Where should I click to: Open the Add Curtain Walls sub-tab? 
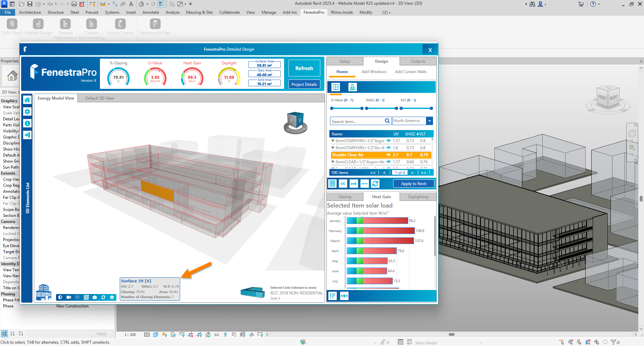coord(411,72)
